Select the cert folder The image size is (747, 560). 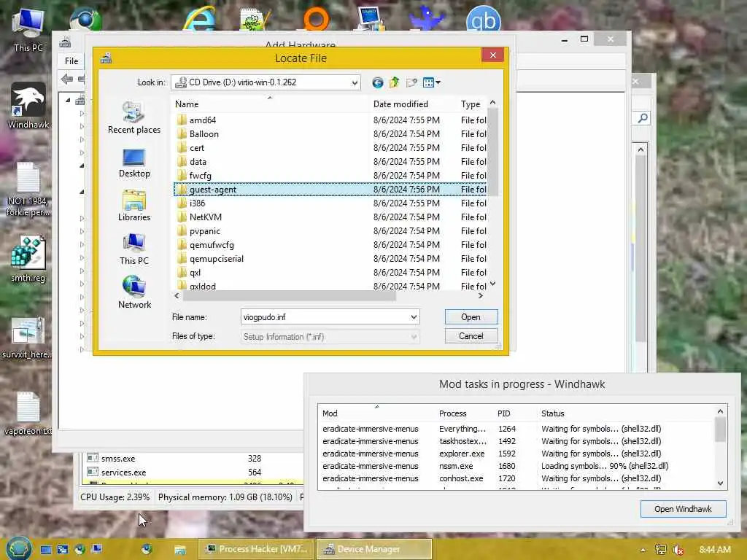330,147
